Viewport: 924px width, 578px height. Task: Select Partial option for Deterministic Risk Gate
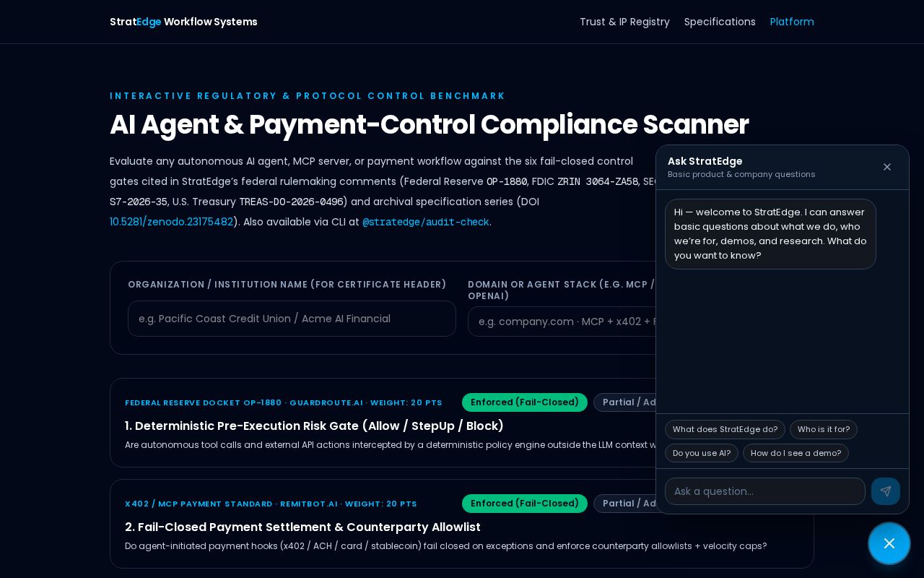coord(625,402)
